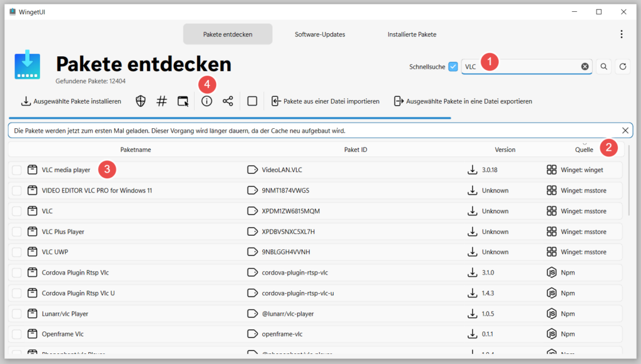Screen dimensions: 641x364
Task: Click the XPDBVSNXC5XL7H package ID
Action: (288, 231)
